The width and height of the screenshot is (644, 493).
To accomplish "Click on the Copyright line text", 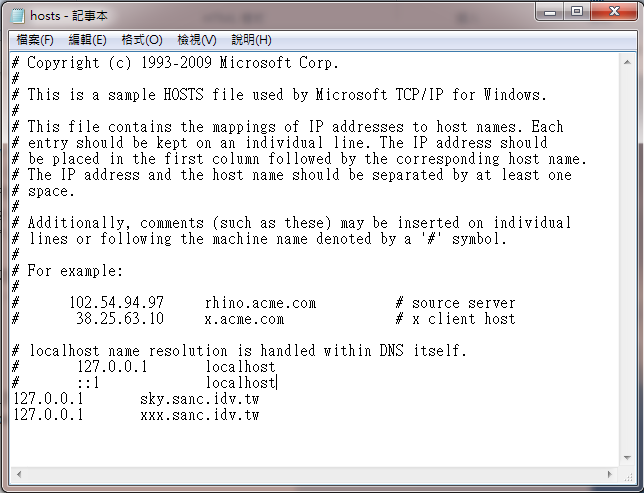I will pos(175,63).
